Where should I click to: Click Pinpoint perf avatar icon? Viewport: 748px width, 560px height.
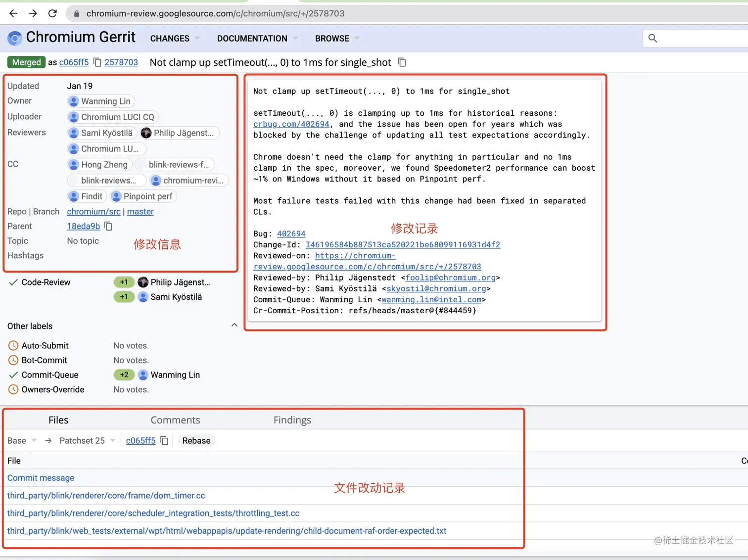[x=116, y=196]
